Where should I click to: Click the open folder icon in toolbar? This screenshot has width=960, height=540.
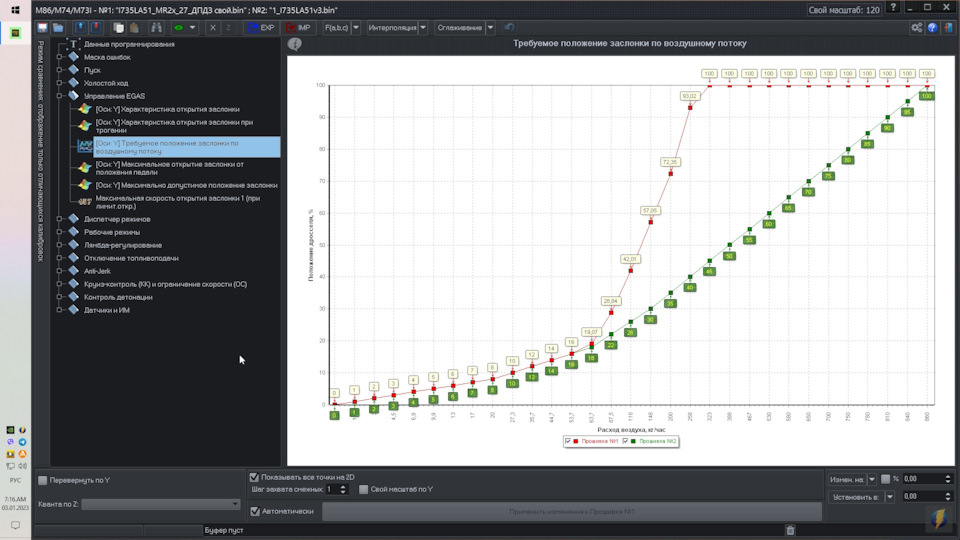59,28
